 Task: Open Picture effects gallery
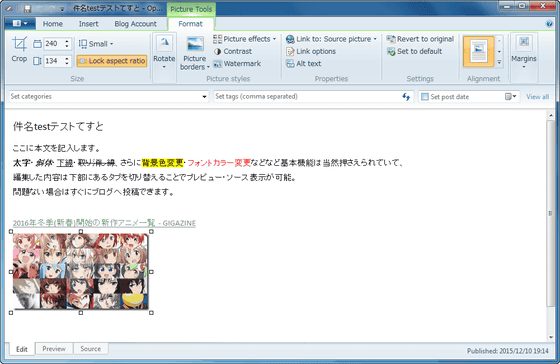click(x=245, y=39)
